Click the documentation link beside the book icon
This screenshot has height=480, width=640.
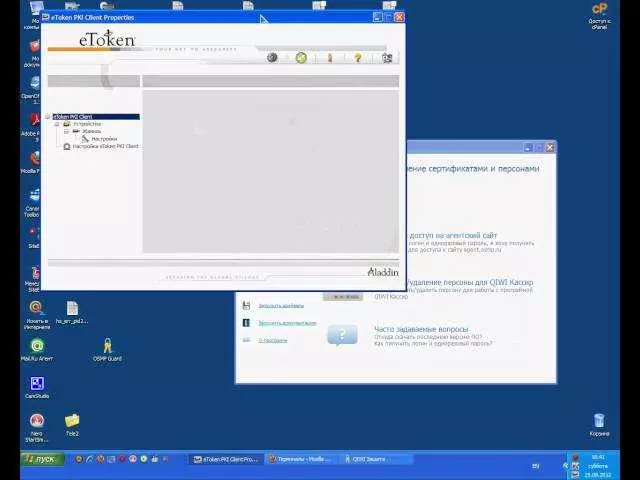pyautogui.click(x=287, y=323)
